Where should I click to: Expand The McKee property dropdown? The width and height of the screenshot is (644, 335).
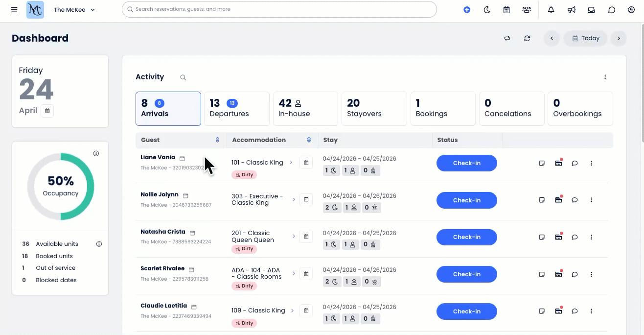pyautogui.click(x=74, y=9)
